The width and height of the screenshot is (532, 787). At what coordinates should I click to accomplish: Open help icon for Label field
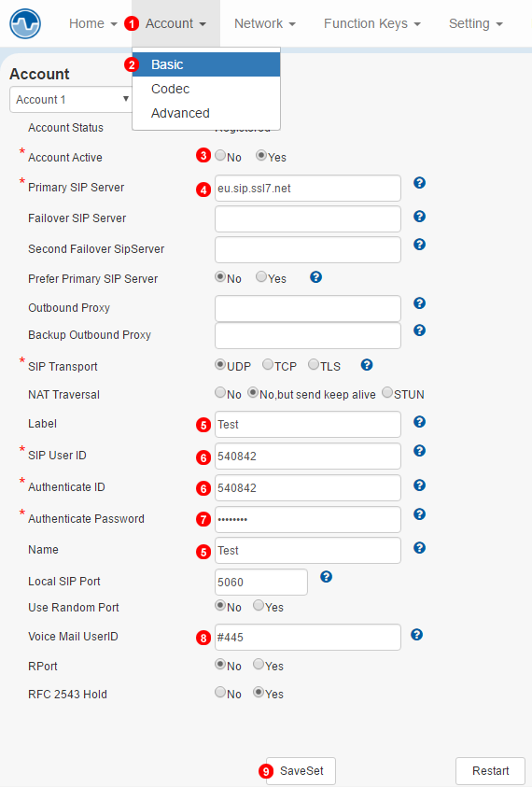[x=420, y=422]
